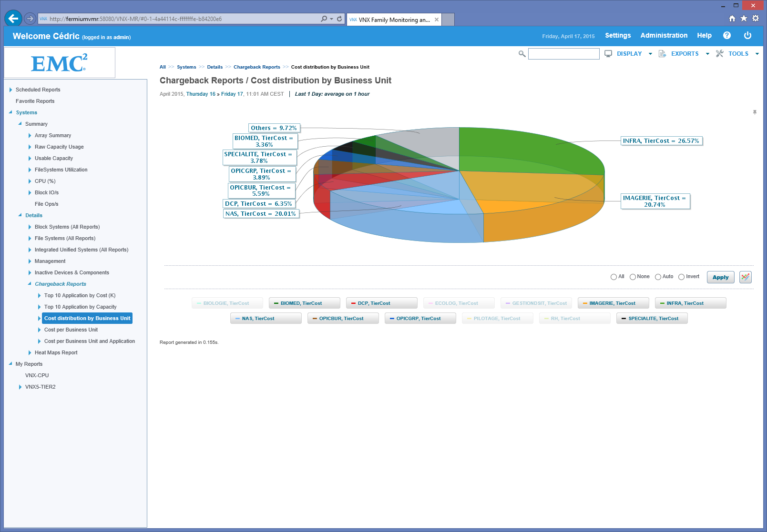This screenshot has width=767, height=532.
Task: Choose the Invert radio option
Action: [681, 277]
